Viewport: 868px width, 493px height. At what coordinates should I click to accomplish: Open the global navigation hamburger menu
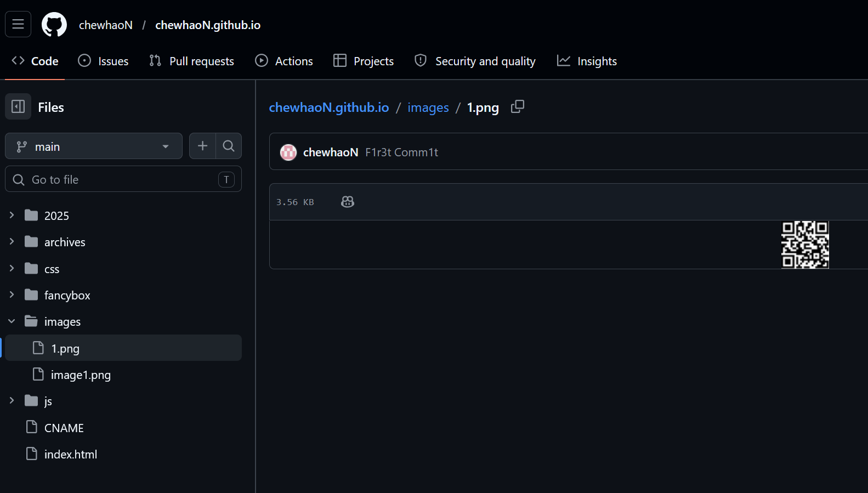coord(18,24)
